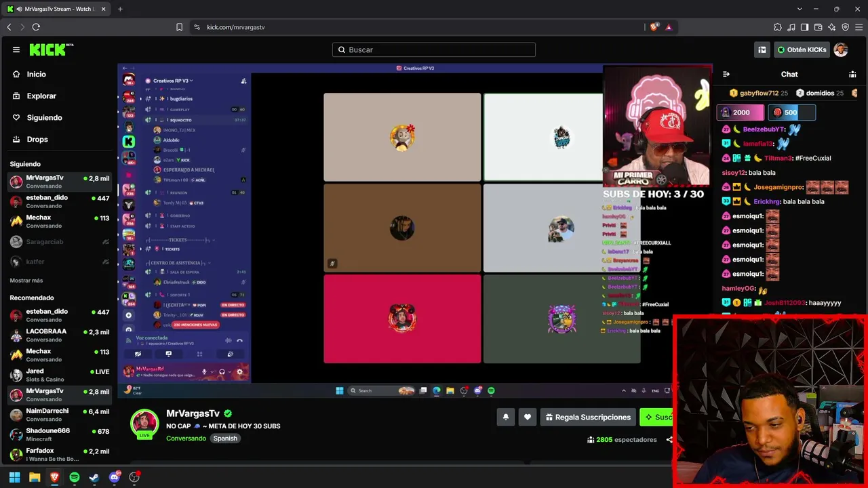Bookmark this page in address bar
868x488 pixels.
pyautogui.click(x=179, y=27)
